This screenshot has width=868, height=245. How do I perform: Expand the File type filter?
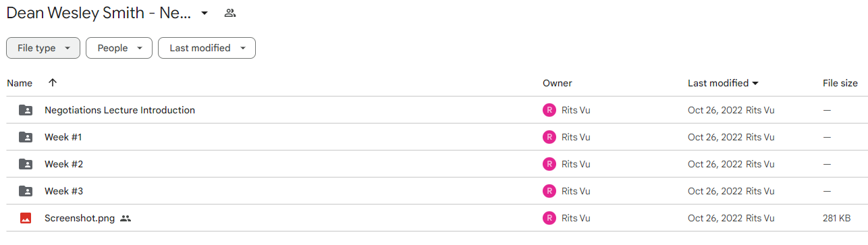pyautogui.click(x=43, y=48)
